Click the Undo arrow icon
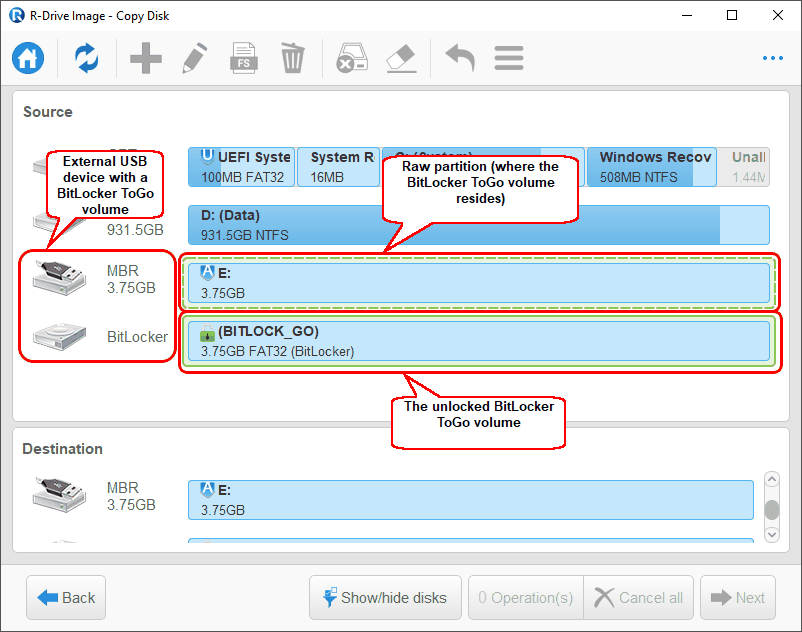802x632 pixels. click(x=460, y=58)
